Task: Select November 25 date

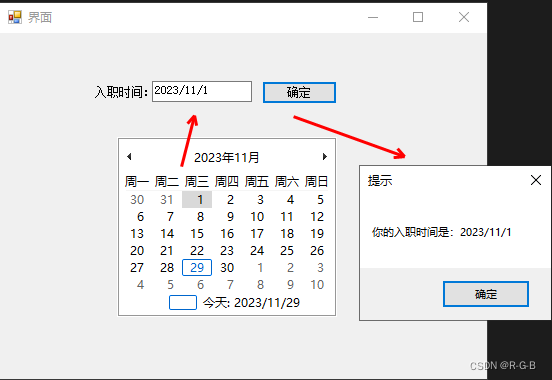Action: (287, 251)
